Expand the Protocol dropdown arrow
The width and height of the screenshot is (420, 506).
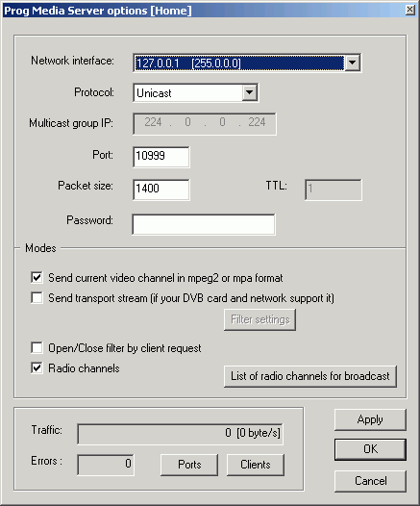249,92
